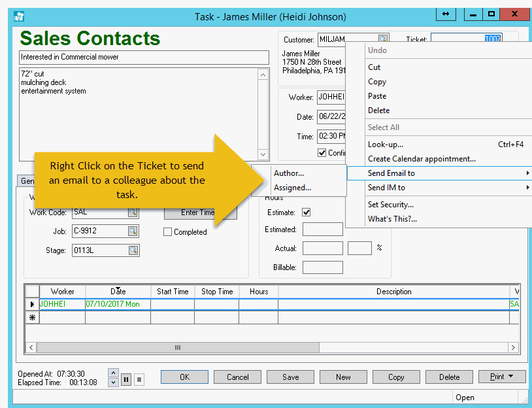The height and width of the screenshot is (408, 532).
Task: Toggle the Estimate checkbox
Action: point(307,212)
